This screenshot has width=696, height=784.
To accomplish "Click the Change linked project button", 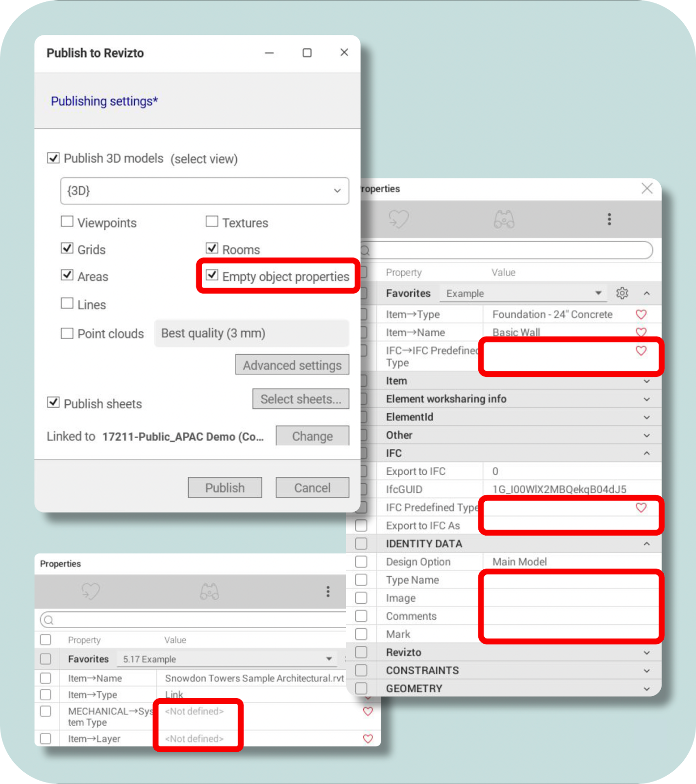I will pyautogui.click(x=313, y=436).
